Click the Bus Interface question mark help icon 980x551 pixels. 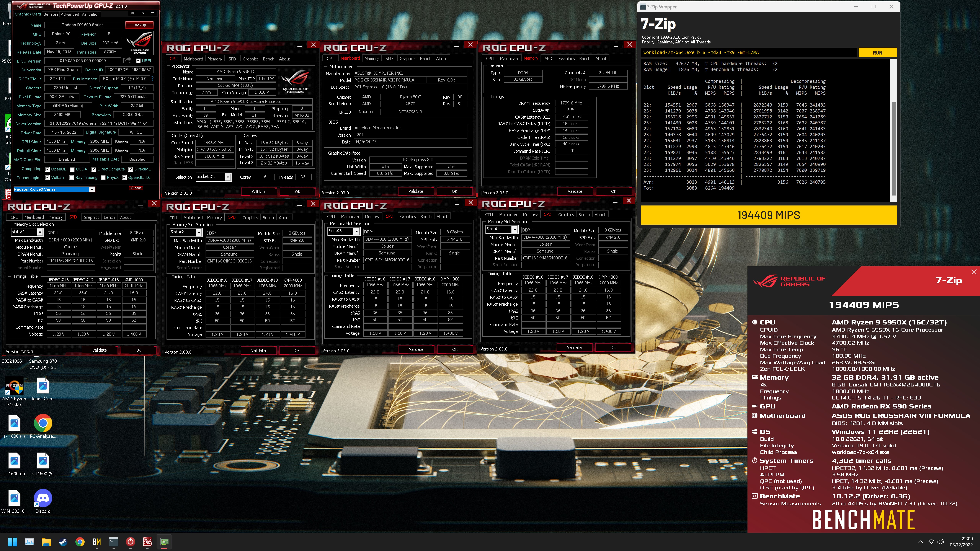point(153,79)
